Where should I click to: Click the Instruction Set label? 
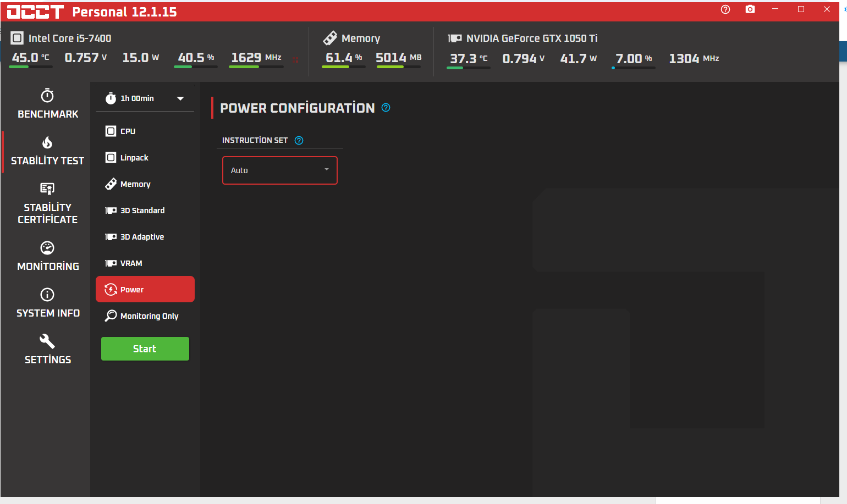tap(255, 140)
